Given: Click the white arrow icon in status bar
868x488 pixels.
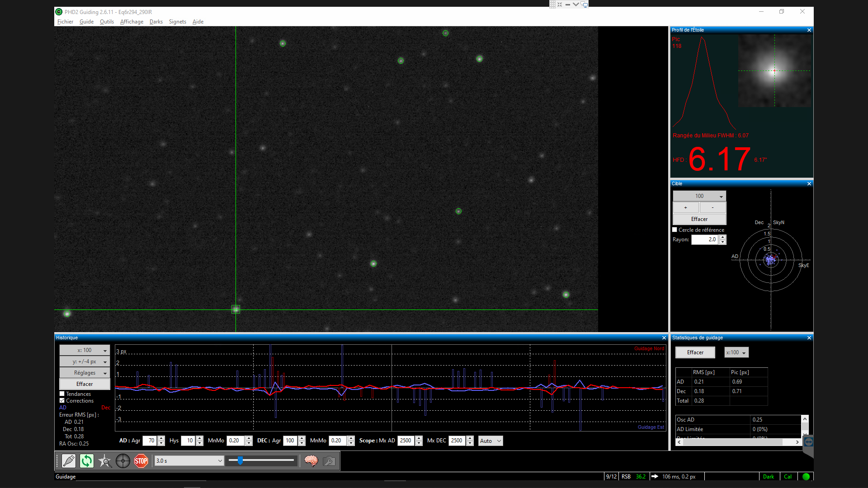Looking at the screenshot, I should point(655,477).
